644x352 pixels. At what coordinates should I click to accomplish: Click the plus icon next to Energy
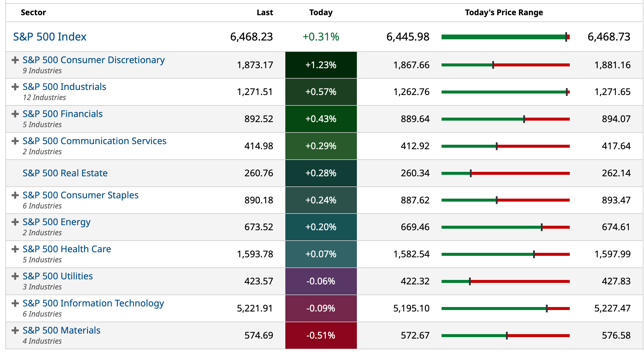[15, 222]
